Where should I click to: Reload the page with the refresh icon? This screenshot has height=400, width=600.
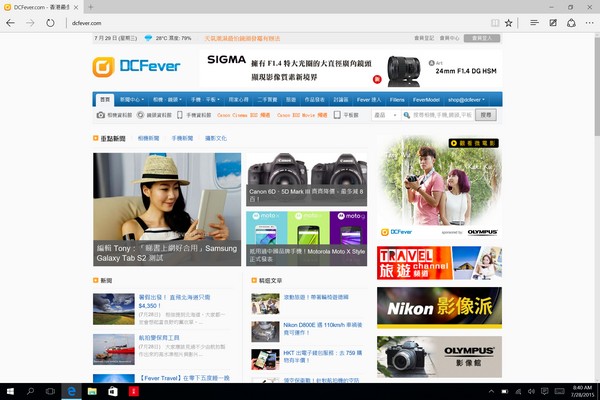pyautogui.click(x=50, y=23)
